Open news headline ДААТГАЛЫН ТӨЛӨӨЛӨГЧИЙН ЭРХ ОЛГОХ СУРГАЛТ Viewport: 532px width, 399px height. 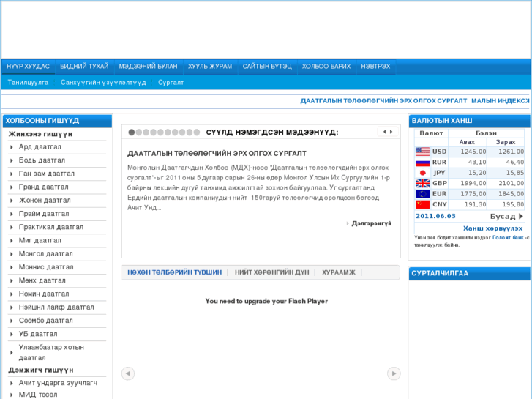pos(217,154)
